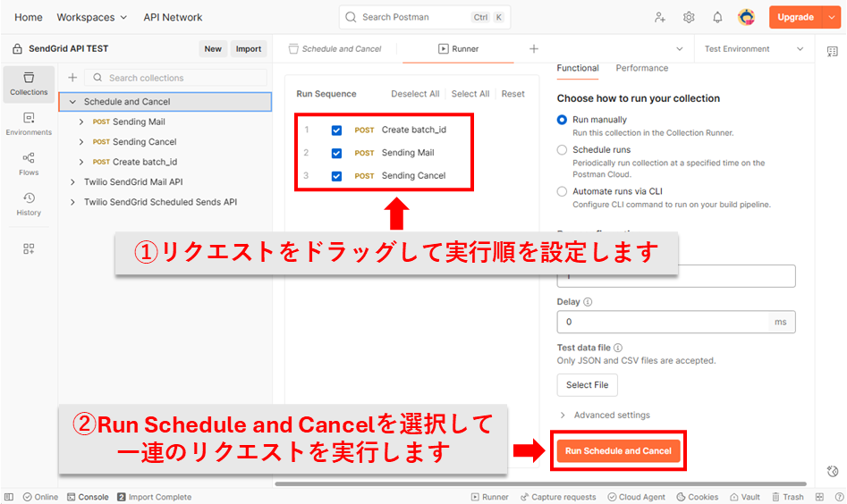Click the Select File button
The width and height of the screenshot is (847, 504).
click(587, 385)
